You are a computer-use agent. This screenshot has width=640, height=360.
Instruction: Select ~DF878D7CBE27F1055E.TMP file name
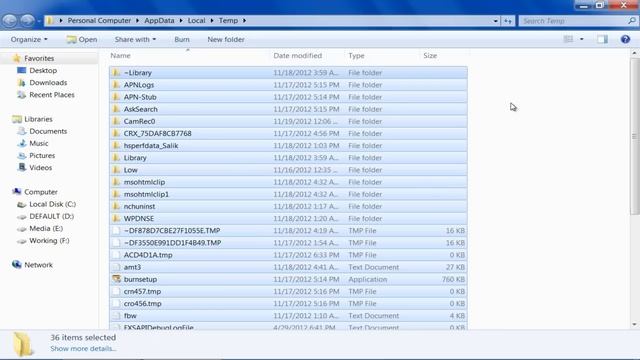[172, 231]
